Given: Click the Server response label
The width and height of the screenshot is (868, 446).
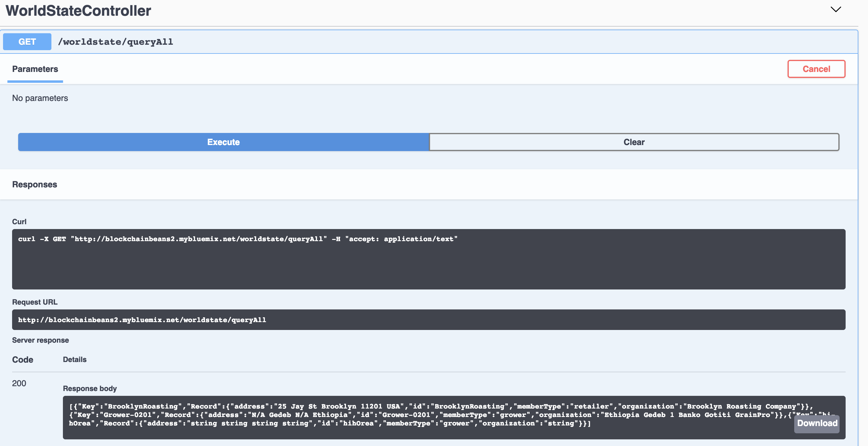Looking at the screenshot, I should [x=41, y=340].
